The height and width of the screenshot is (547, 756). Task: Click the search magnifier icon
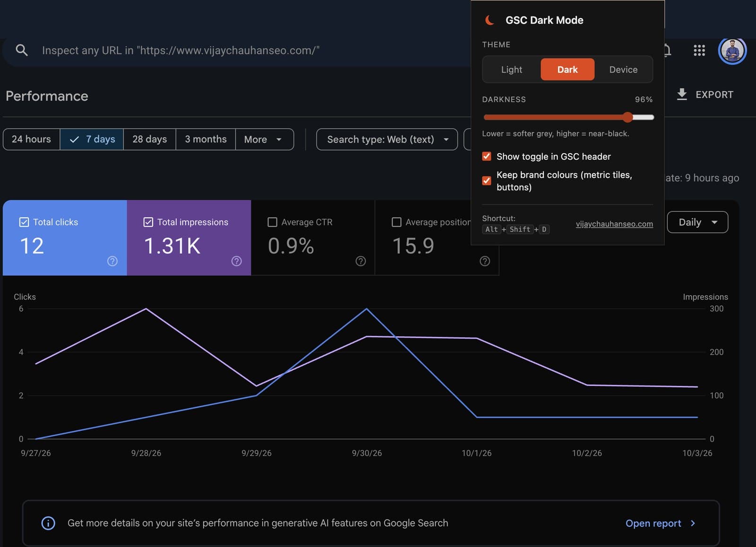22,50
